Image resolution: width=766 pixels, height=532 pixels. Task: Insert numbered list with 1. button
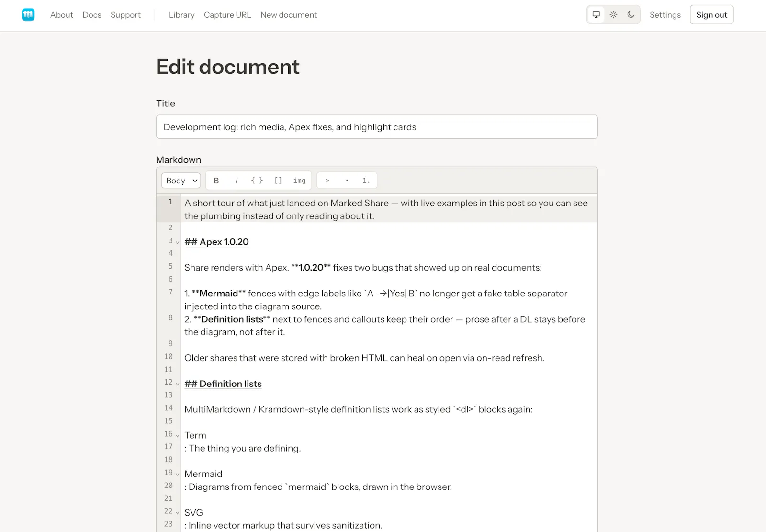pos(366,181)
